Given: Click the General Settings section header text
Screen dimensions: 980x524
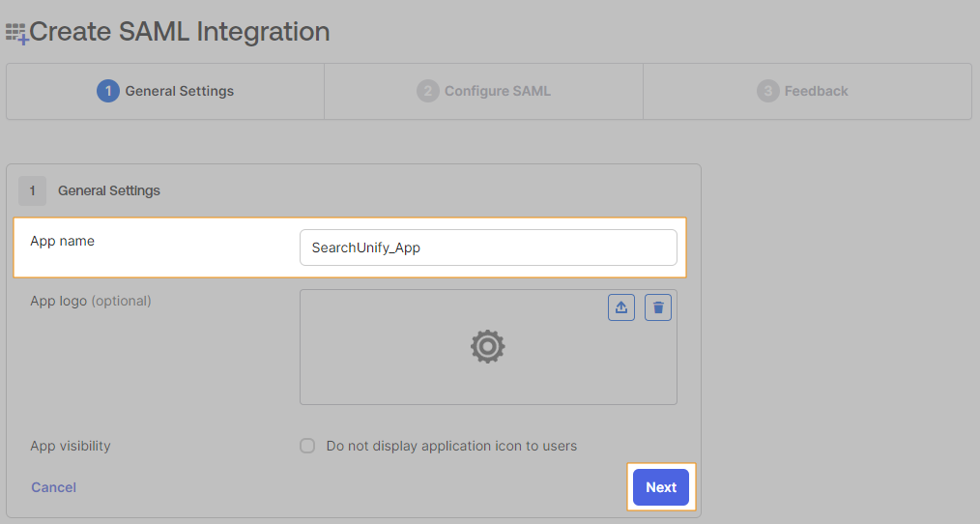Looking at the screenshot, I should pos(109,190).
